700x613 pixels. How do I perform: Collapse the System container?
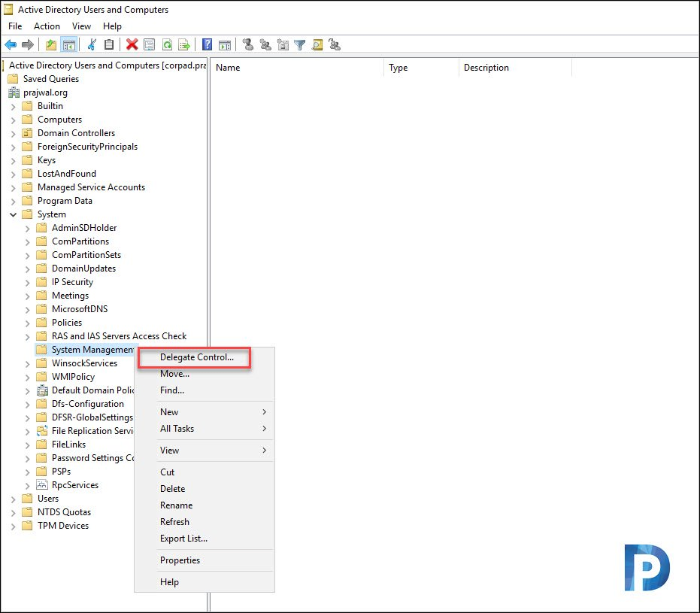coord(13,215)
